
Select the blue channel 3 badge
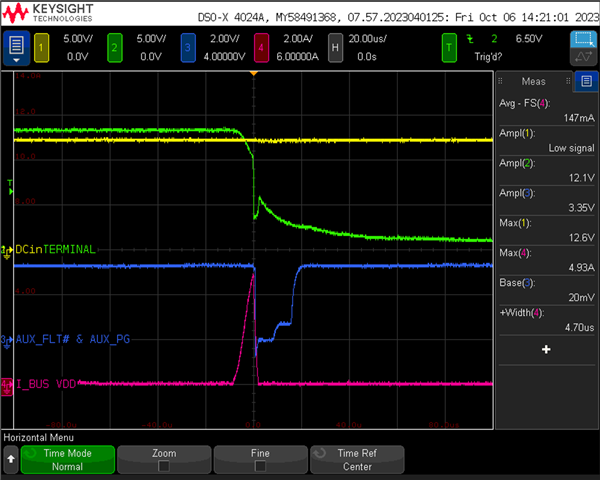pos(188,48)
